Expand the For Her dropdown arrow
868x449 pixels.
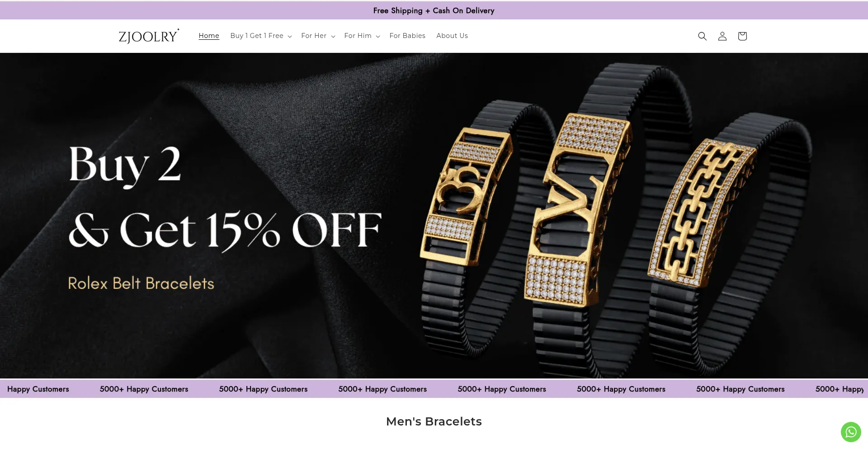coord(333,37)
